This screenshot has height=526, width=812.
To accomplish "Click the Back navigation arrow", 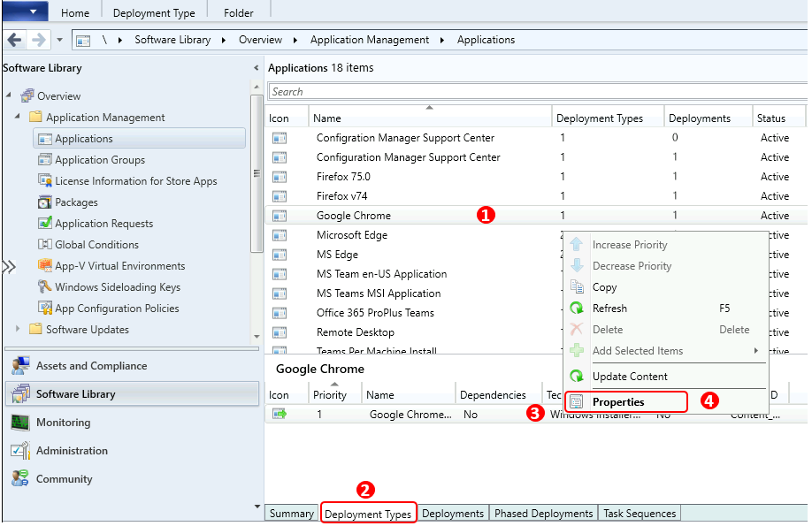I will (x=15, y=40).
